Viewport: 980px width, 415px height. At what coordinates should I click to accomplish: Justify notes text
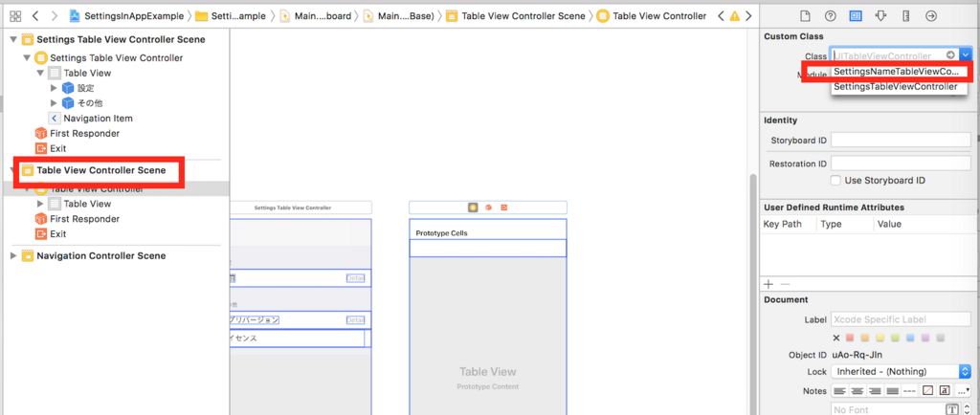point(893,391)
